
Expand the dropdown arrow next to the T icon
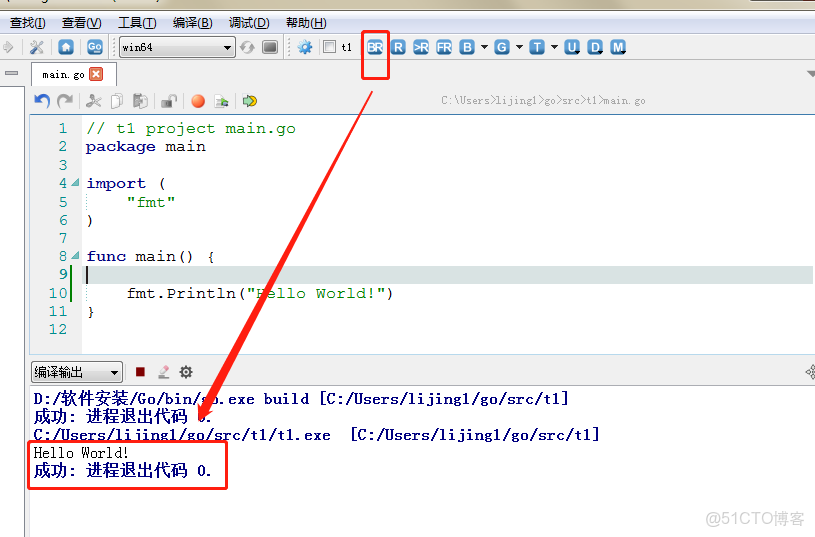555,47
